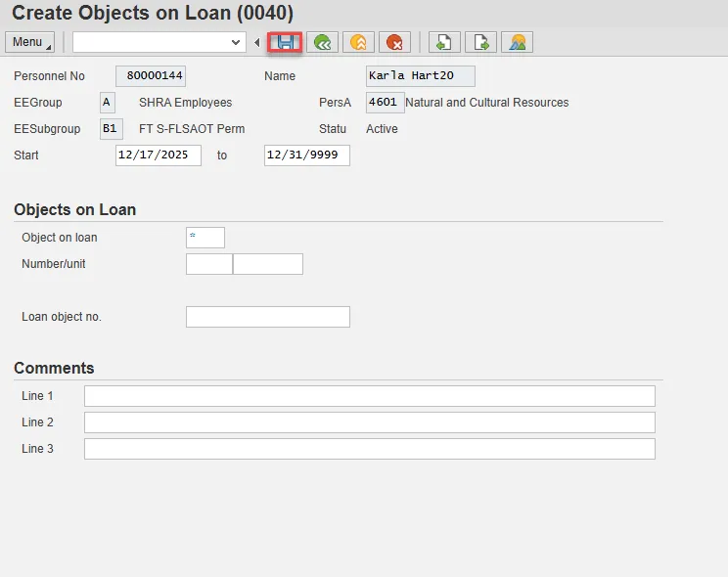This screenshot has height=577, width=728.
Task: Go to next record icon
Action: 480,42
